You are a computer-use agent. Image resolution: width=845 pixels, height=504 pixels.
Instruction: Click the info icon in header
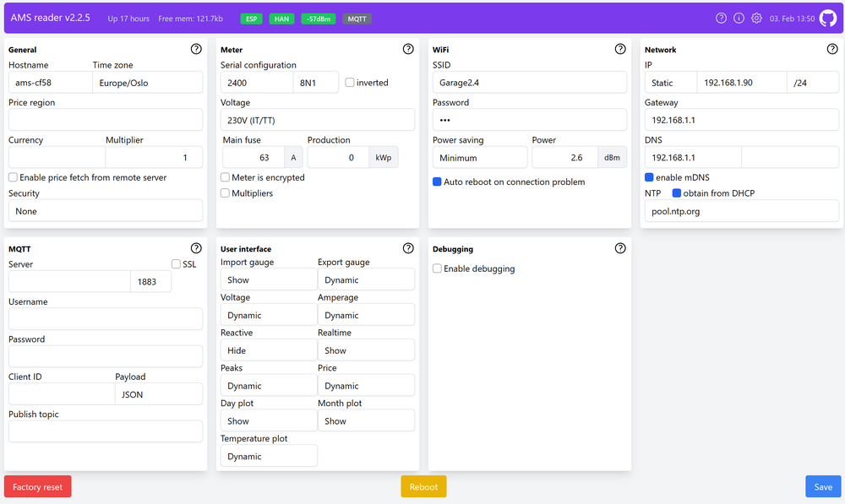click(x=739, y=18)
